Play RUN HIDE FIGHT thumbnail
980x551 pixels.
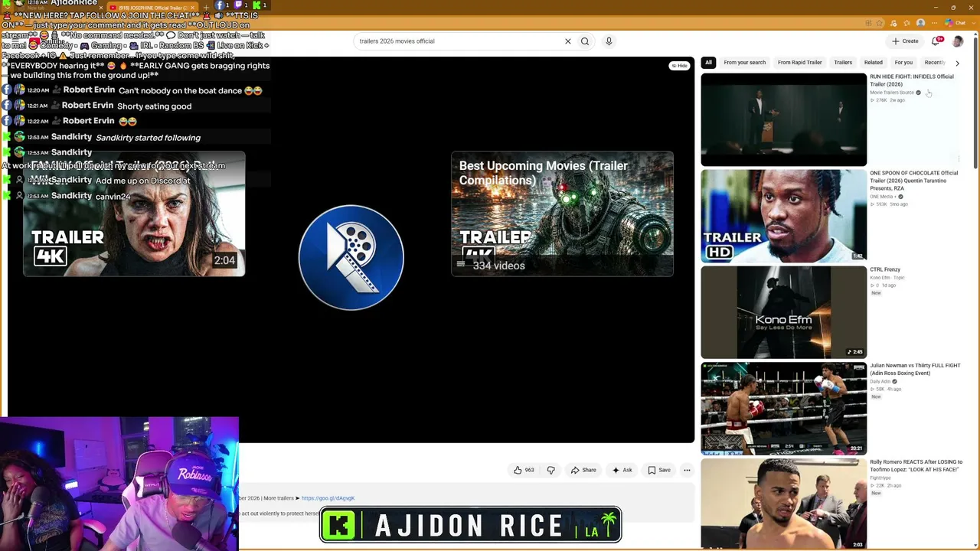tap(784, 119)
